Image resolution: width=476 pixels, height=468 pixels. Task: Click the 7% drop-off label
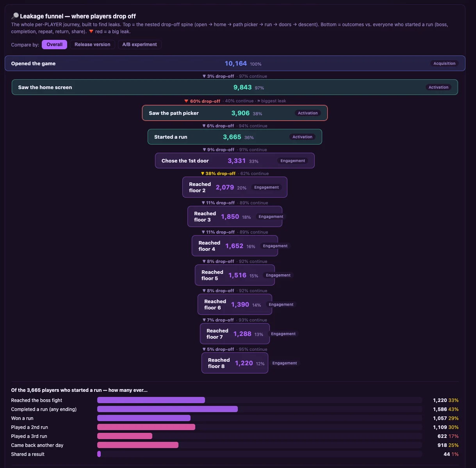click(218, 320)
